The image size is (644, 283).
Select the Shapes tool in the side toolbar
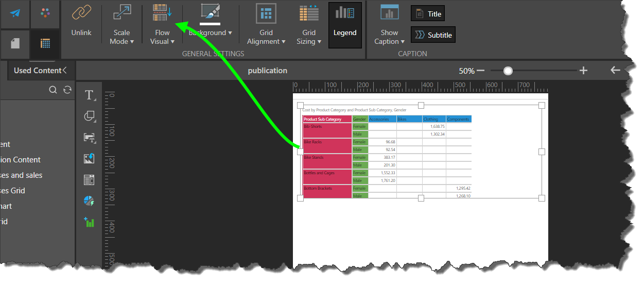90,116
